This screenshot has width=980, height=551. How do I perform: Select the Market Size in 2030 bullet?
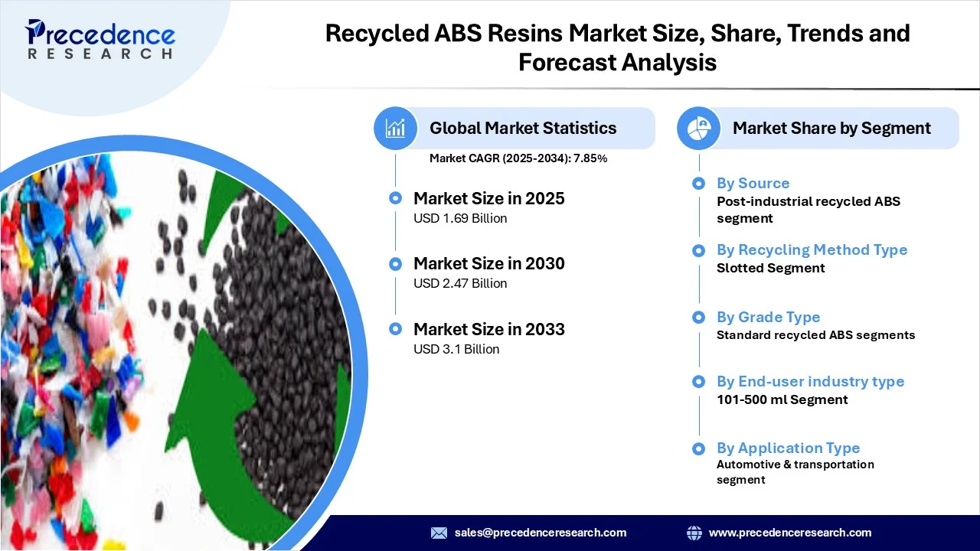click(395, 264)
